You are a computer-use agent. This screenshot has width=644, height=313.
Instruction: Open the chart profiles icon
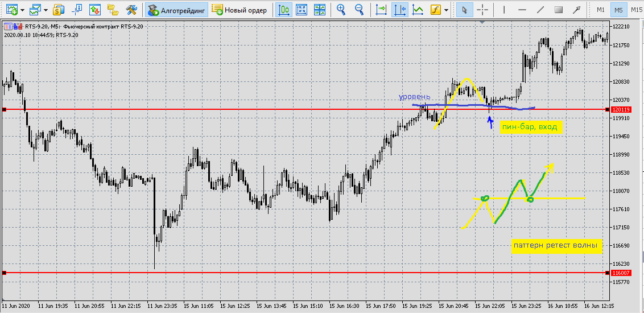[x=36, y=10]
